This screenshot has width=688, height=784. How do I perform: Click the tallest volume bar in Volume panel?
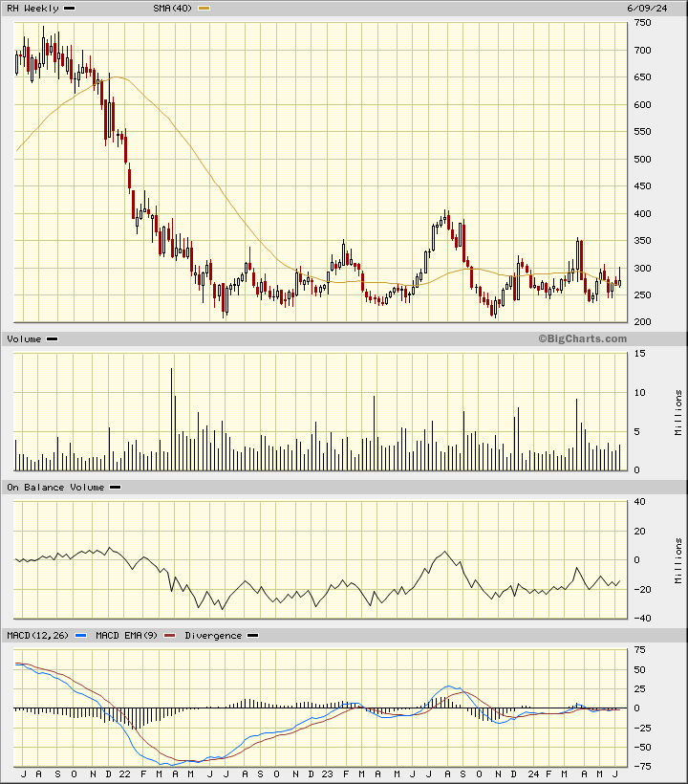coord(172,419)
